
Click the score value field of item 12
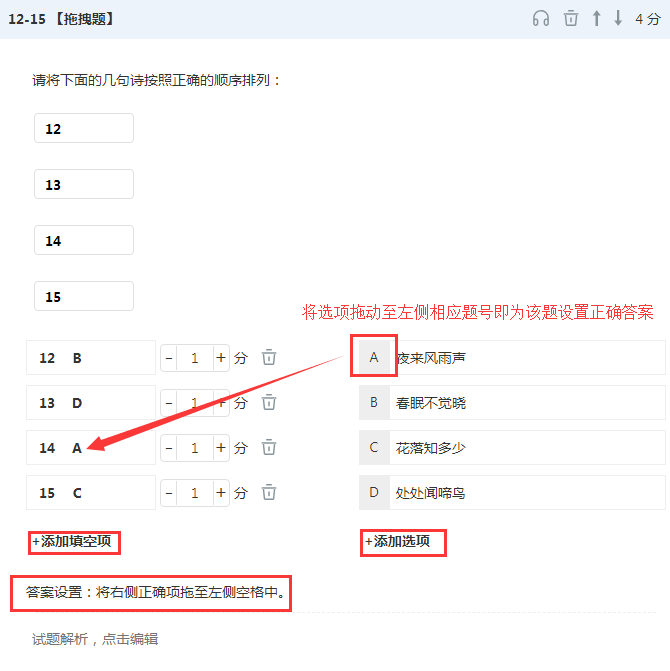pos(195,358)
